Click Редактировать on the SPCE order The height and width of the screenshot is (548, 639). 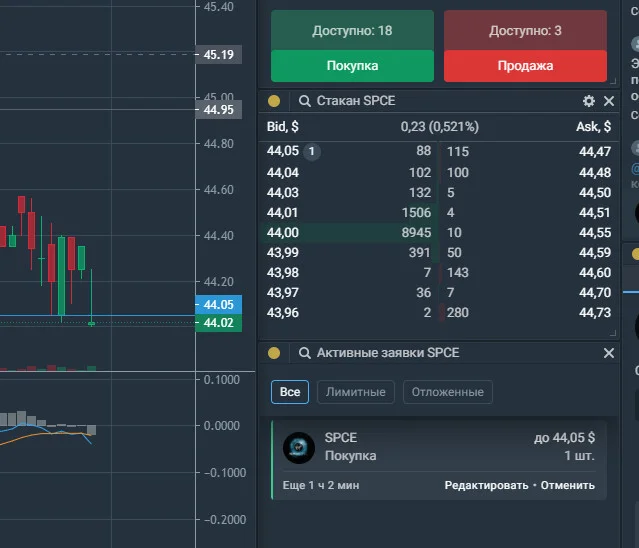[x=486, y=485]
